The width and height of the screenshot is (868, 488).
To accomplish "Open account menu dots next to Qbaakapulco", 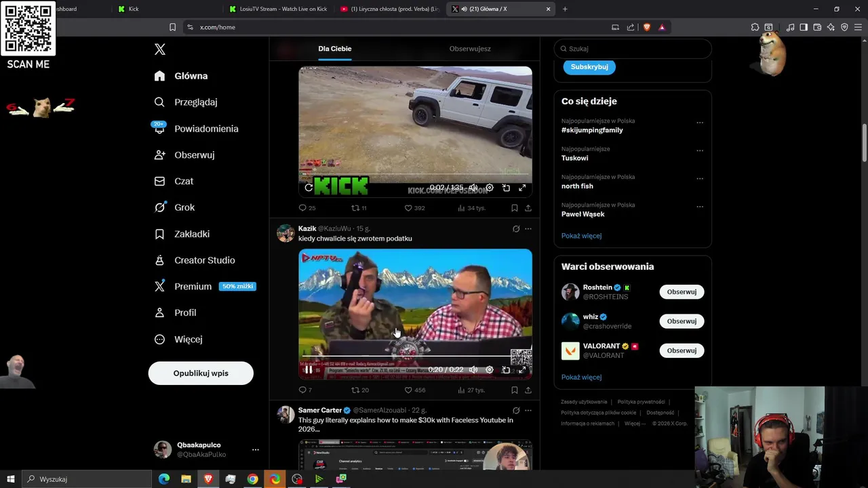I will (x=256, y=450).
